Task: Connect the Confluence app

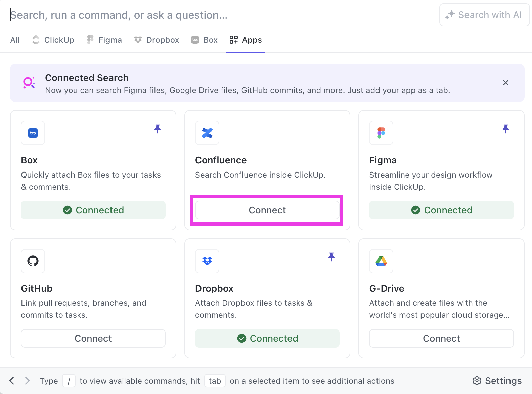Action: click(267, 210)
